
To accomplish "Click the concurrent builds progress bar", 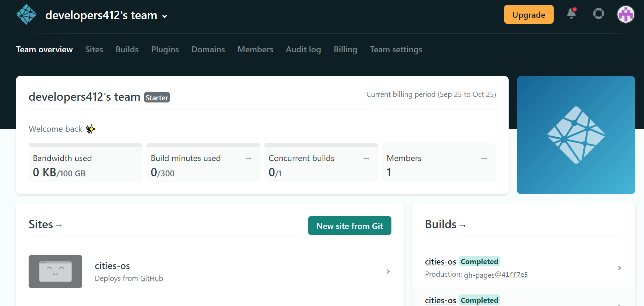I will point(321,145).
